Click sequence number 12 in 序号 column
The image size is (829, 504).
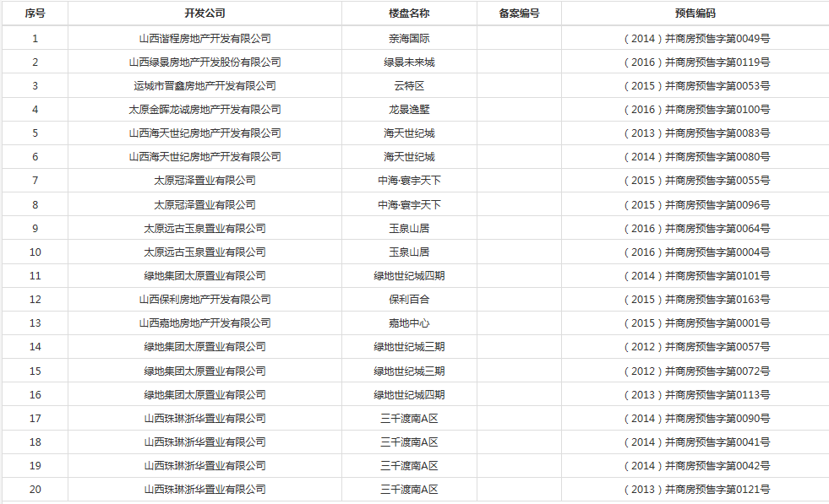click(x=35, y=300)
